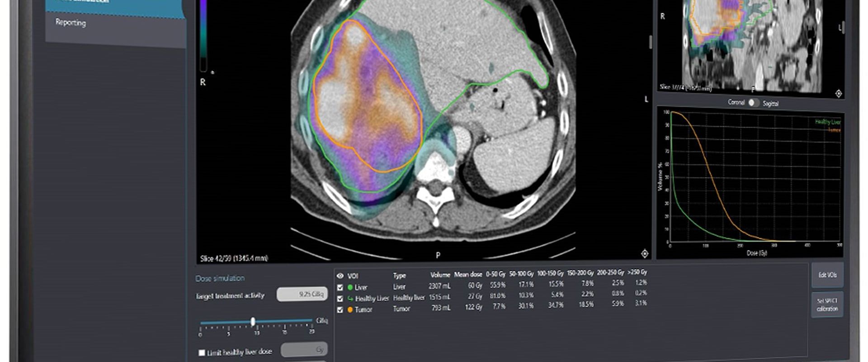Toggle the Coronal/Sagittal view switch

(753, 103)
